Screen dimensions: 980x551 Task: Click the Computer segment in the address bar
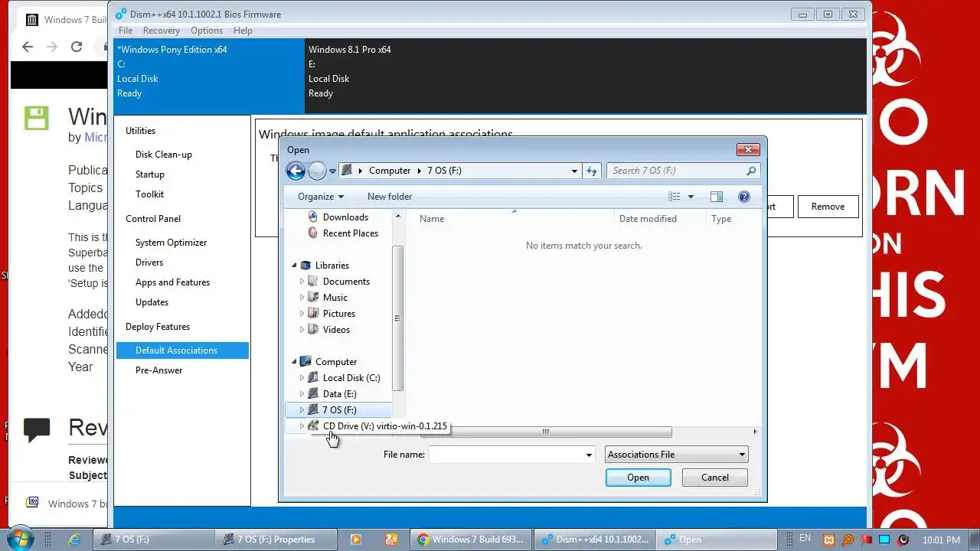point(390,171)
